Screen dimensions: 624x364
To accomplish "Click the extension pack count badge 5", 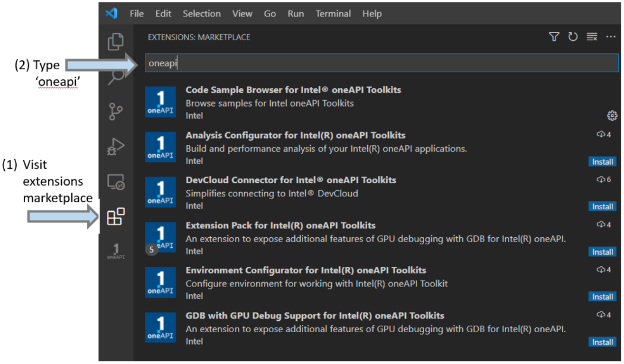I will pos(151,249).
